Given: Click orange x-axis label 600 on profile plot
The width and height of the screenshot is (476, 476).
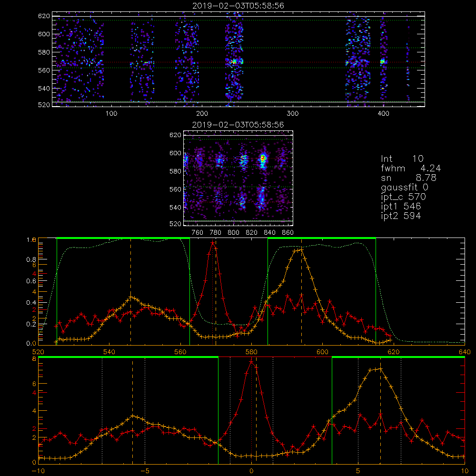Looking at the screenshot, I should [322, 352].
